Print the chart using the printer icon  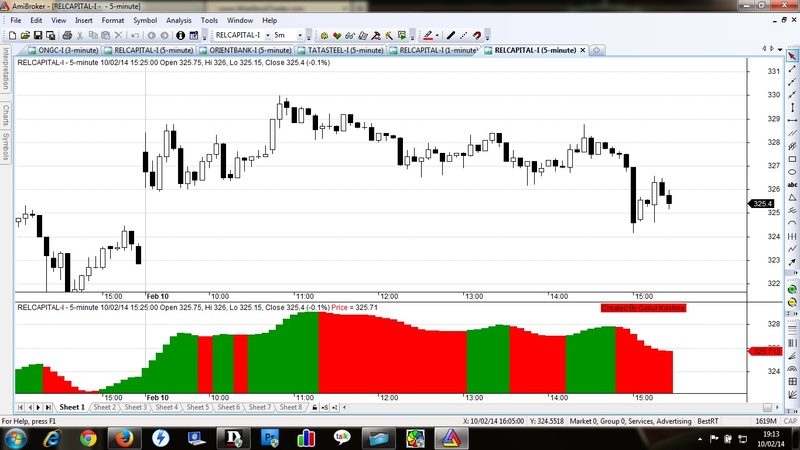pos(67,35)
